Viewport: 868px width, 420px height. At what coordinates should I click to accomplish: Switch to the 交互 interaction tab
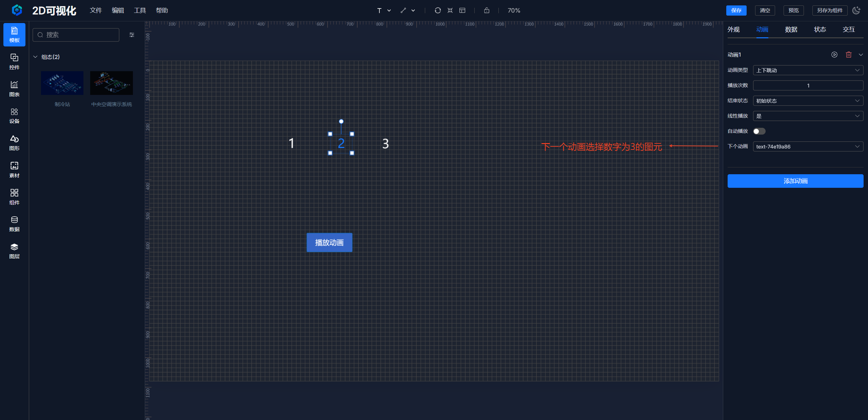click(848, 29)
